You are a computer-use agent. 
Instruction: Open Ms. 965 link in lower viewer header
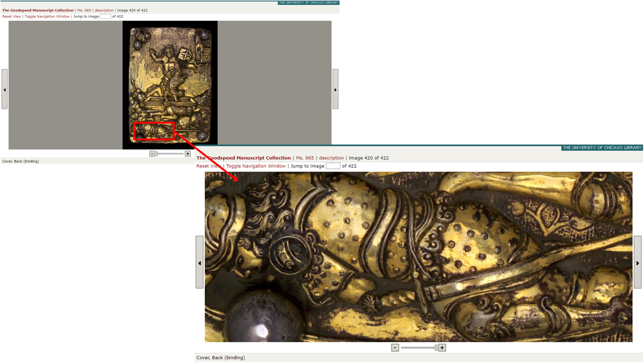(x=305, y=158)
